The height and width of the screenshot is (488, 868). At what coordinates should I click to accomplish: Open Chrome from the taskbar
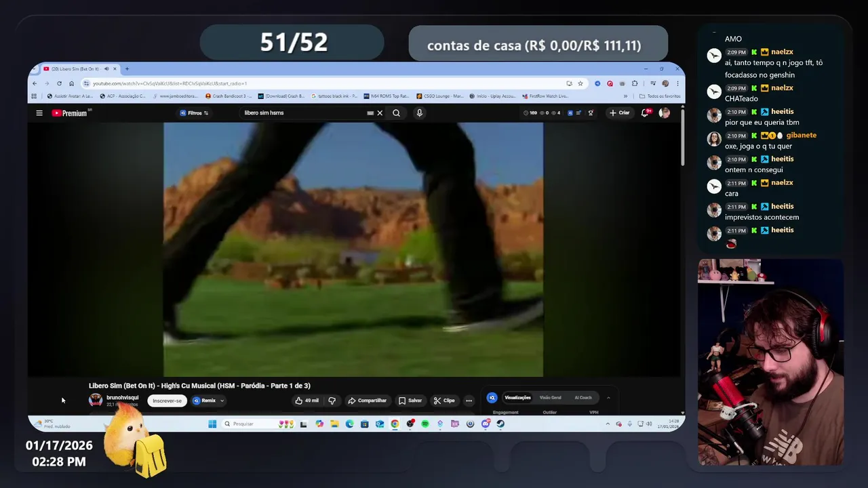pos(395,424)
